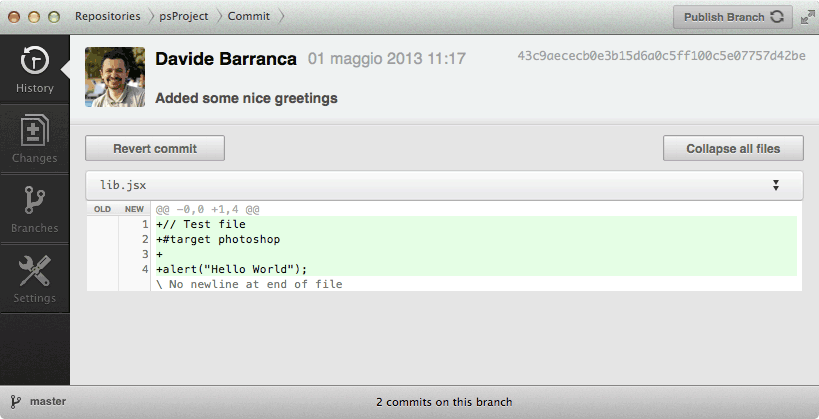Screen dimensions: 819x419
Task: Click the added line +alert("Hello World");
Action: pos(231,269)
